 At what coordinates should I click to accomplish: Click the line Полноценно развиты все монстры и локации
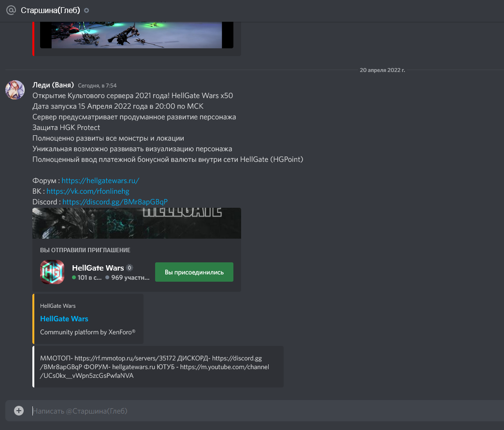point(108,138)
